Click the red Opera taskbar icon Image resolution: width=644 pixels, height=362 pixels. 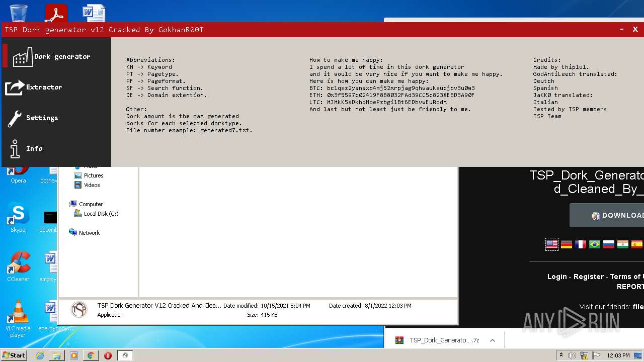pyautogui.click(x=108, y=355)
